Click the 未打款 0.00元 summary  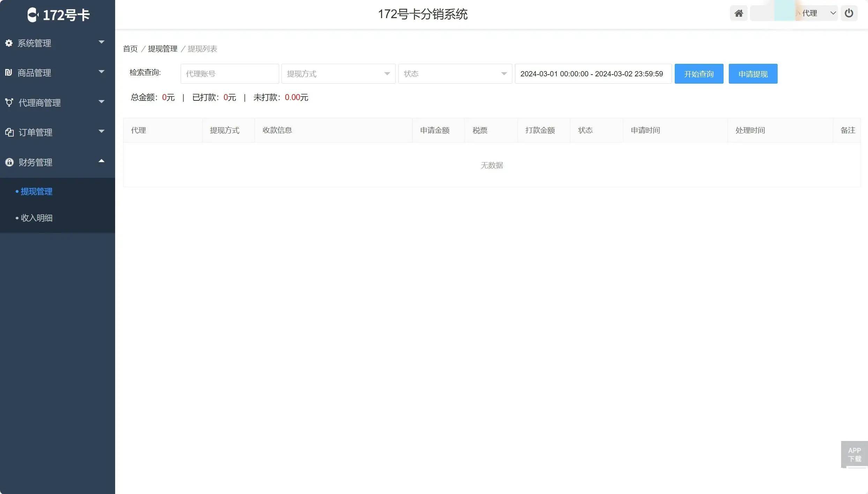tap(280, 97)
